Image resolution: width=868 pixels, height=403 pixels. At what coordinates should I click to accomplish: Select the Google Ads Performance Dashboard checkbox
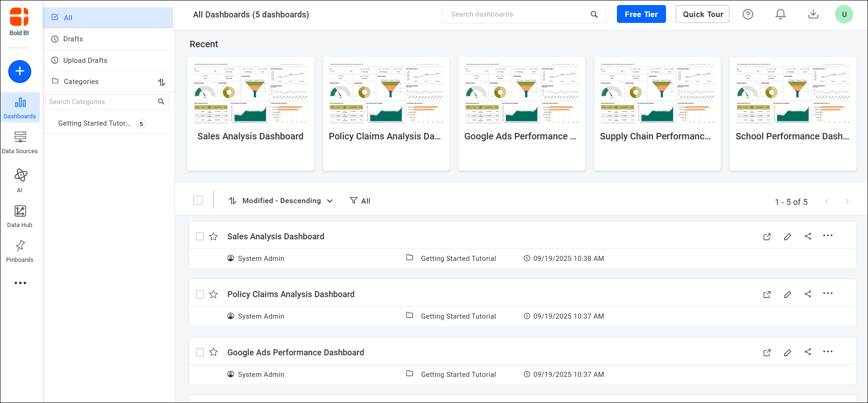(200, 352)
